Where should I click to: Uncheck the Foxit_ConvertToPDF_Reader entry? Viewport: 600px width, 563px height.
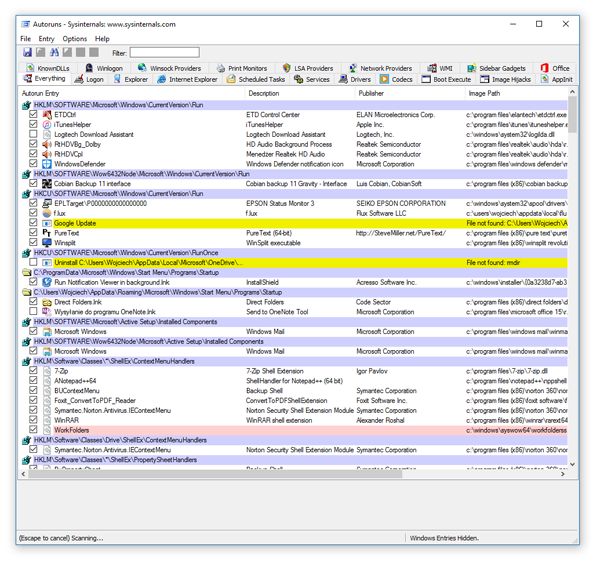[x=33, y=400]
